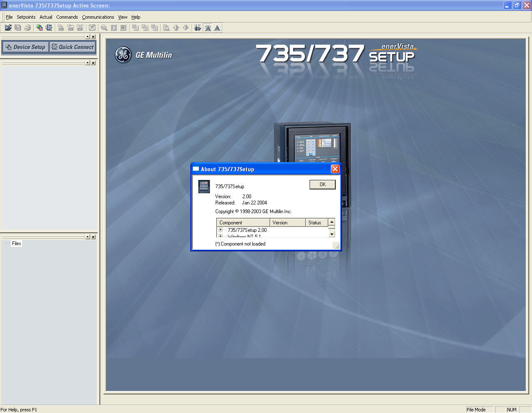The height and width of the screenshot is (413, 532).
Task: Open the Setpoints menu
Action: (26, 17)
